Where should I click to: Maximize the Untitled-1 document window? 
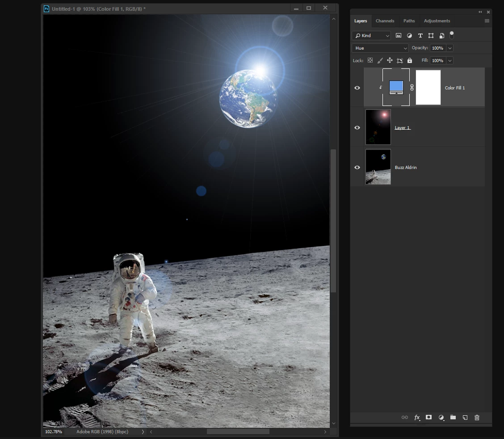pos(309,8)
